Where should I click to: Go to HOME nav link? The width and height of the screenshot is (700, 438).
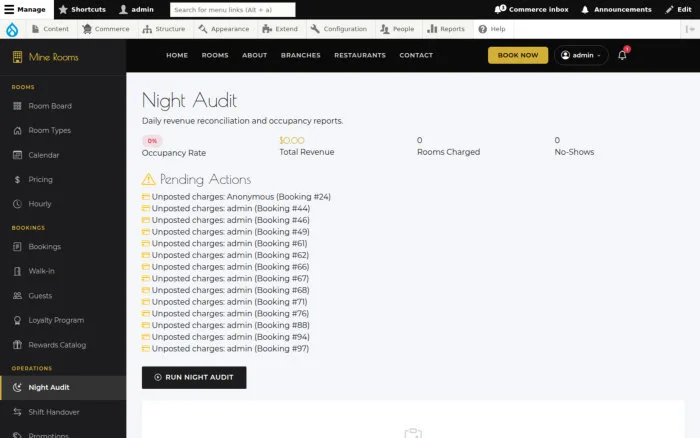177,55
